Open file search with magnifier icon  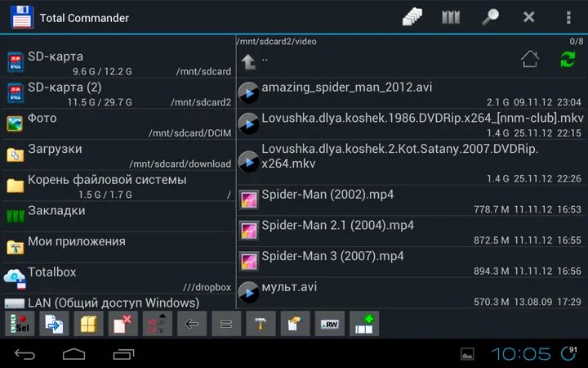pyautogui.click(x=491, y=17)
